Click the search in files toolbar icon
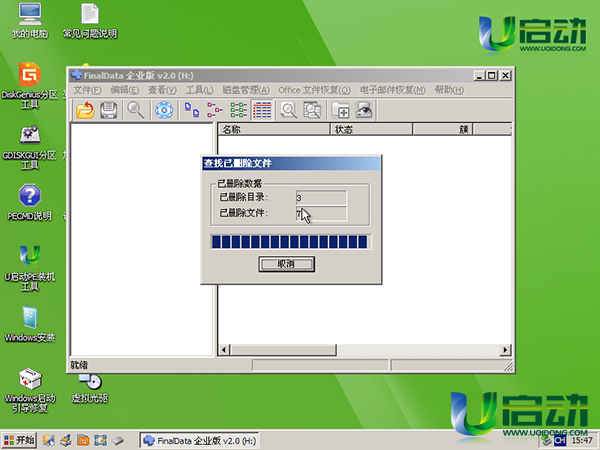 coord(312,110)
